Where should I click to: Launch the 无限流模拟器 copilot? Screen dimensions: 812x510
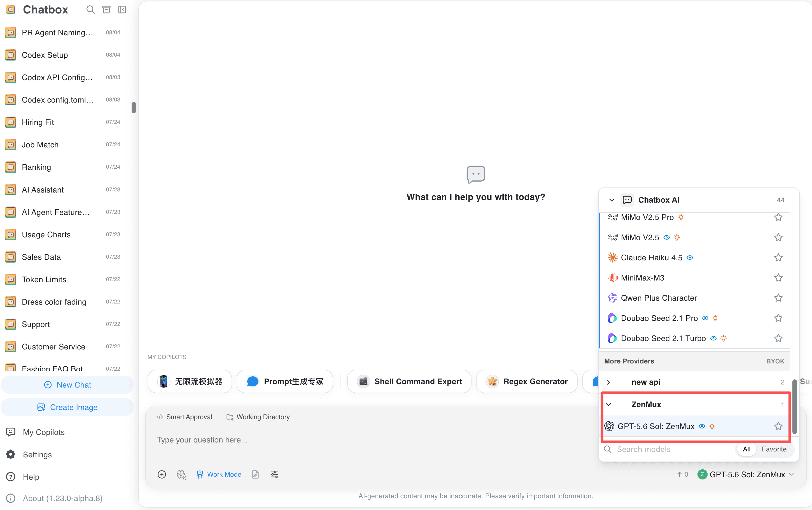pos(190,381)
